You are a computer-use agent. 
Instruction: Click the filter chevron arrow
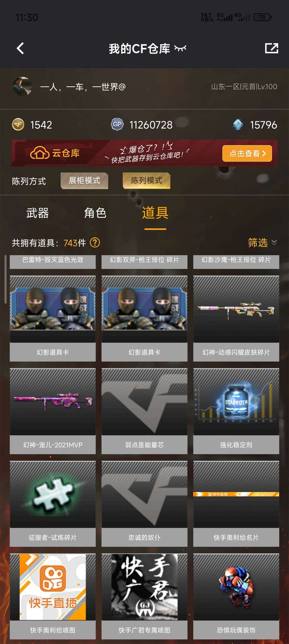coord(274,243)
